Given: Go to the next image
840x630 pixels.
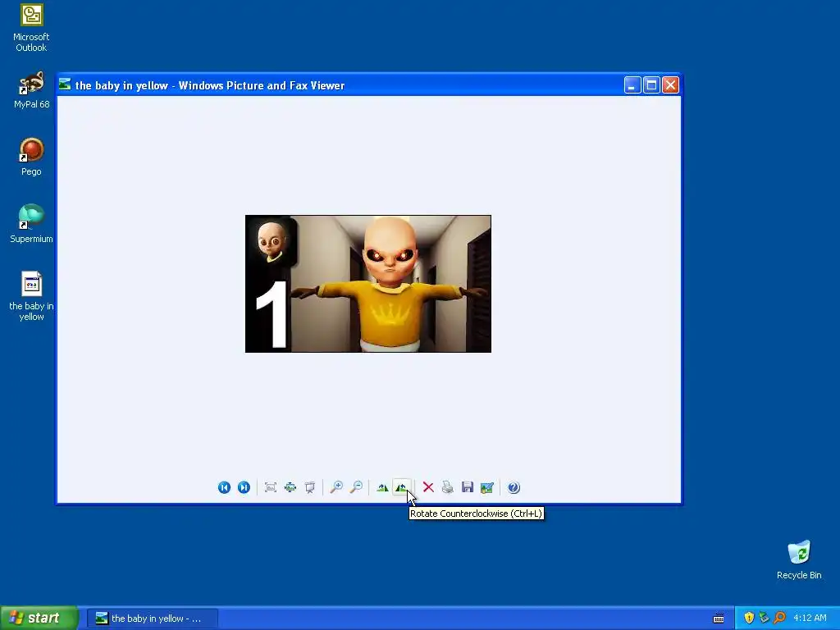Looking at the screenshot, I should tap(244, 487).
